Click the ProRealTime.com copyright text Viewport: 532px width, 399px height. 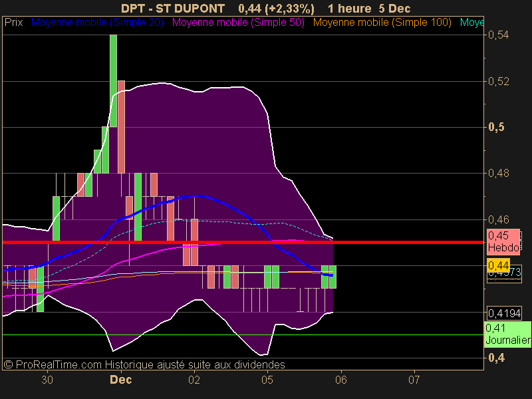coord(144,364)
